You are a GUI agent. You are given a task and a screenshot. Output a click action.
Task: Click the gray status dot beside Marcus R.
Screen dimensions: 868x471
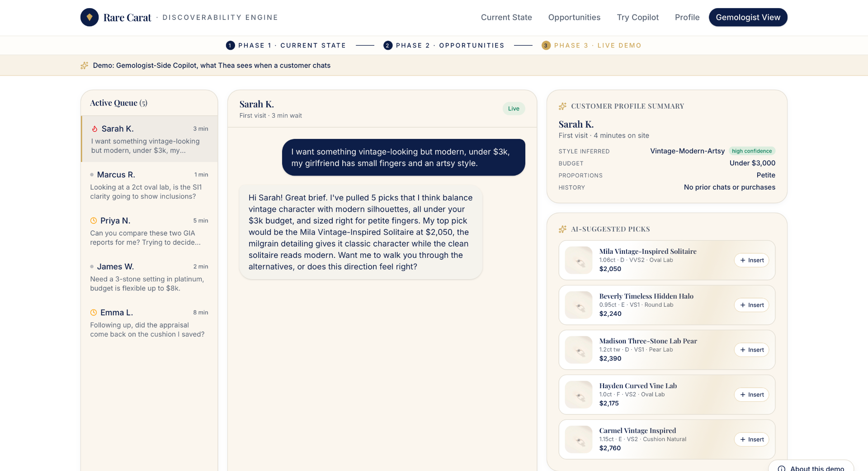pos(92,175)
